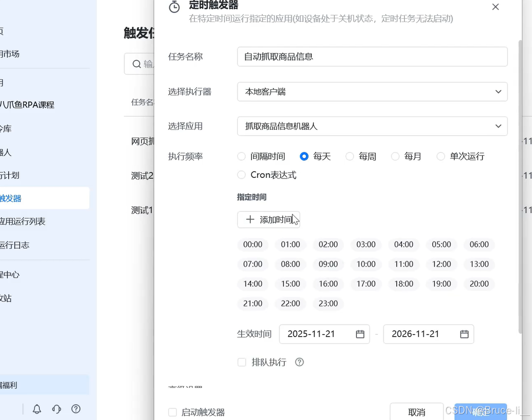Edit end date 2026-11-21 field

pos(428,334)
